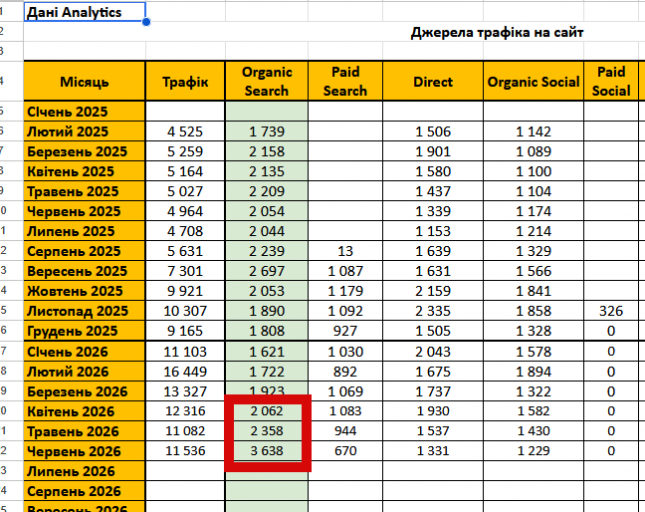The image size is (645, 512).
Task: Select Organic Search value 1 739
Action: coord(267,132)
